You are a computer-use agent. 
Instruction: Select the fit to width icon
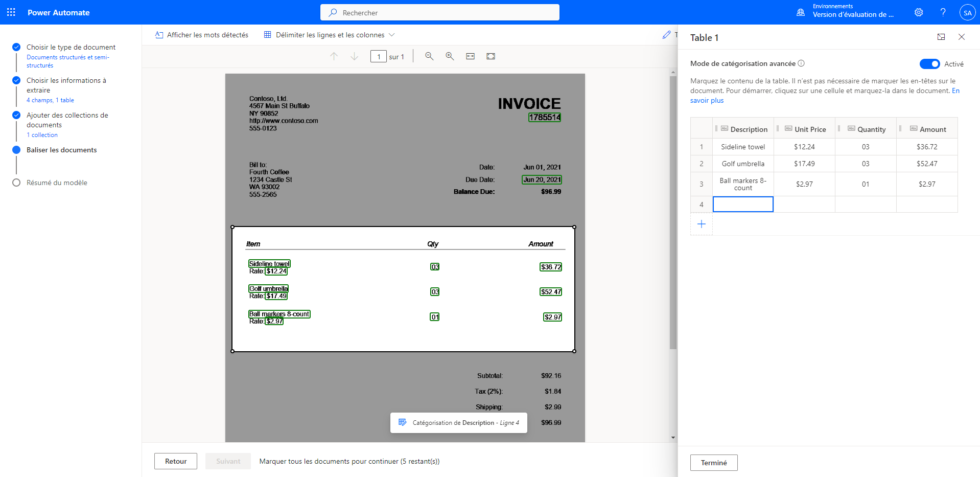(x=470, y=56)
